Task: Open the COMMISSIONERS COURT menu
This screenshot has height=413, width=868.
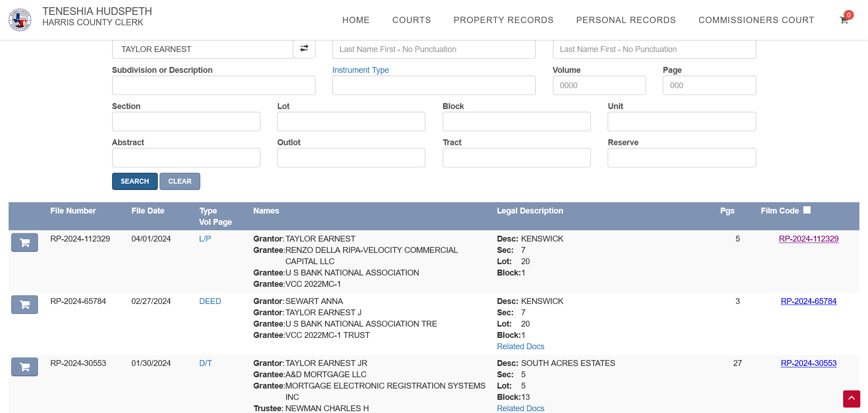Action: point(756,20)
